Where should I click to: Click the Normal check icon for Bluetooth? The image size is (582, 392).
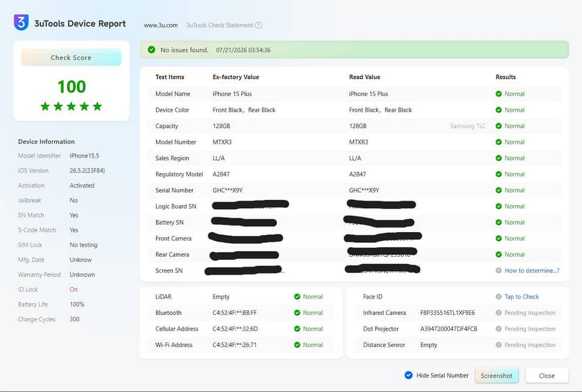(297, 313)
